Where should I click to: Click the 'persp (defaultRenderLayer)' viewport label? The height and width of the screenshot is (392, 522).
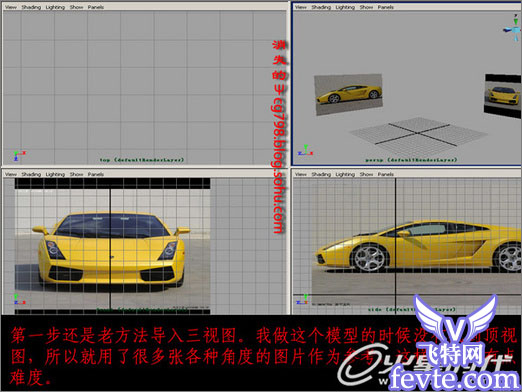tap(411, 160)
